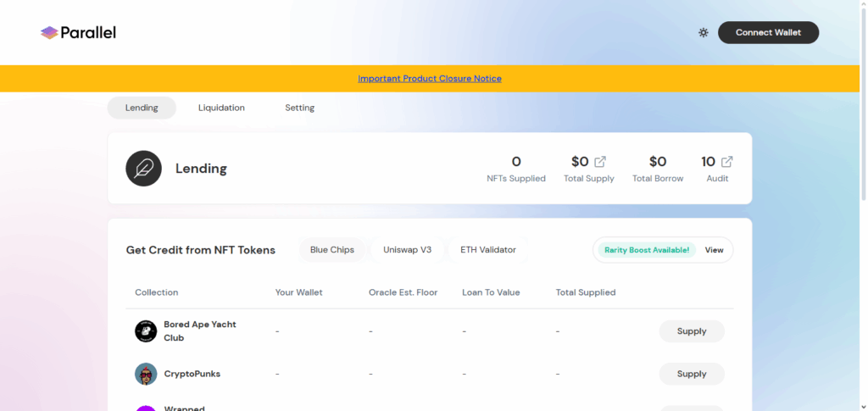868x411 pixels.
Task: Click the Bored Ape Yacht Club name
Action: tap(200, 331)
